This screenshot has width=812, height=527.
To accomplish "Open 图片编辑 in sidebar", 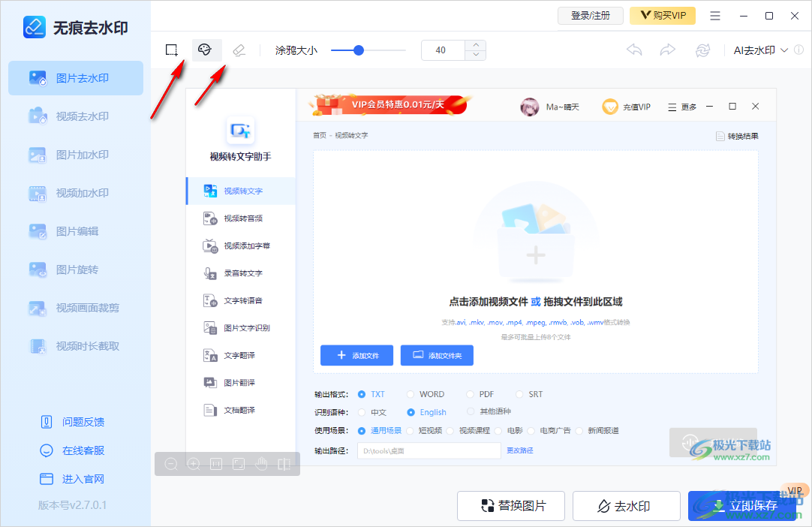I will click(x=76, y=232).
